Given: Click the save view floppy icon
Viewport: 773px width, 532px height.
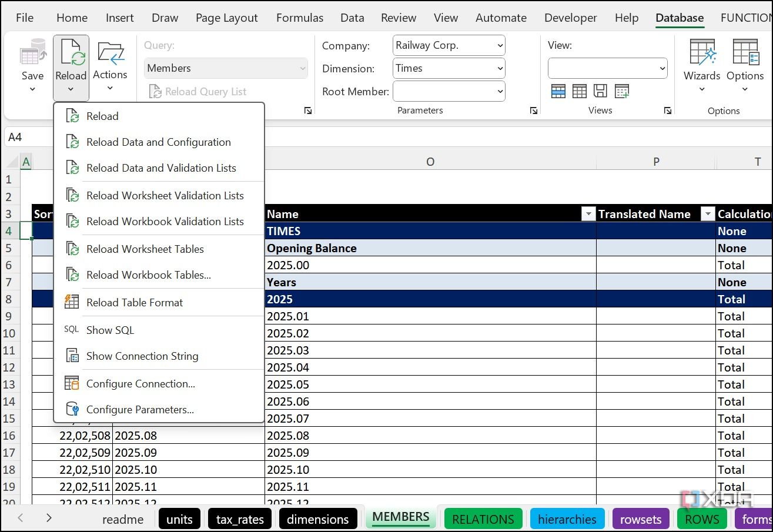Looking at the screenshot, I should click(x=600, y=91).
